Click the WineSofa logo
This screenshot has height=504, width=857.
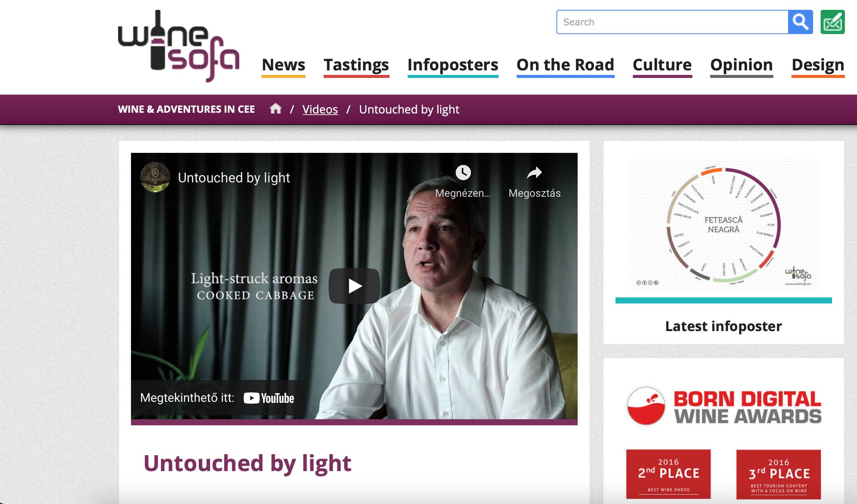click(x=179, y=46)
